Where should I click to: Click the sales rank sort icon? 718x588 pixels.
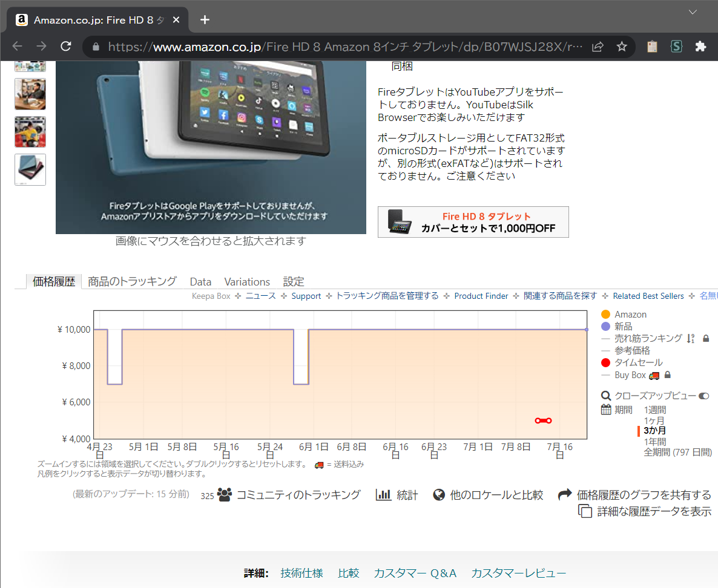pyautogui.click(x=691, y=339)
